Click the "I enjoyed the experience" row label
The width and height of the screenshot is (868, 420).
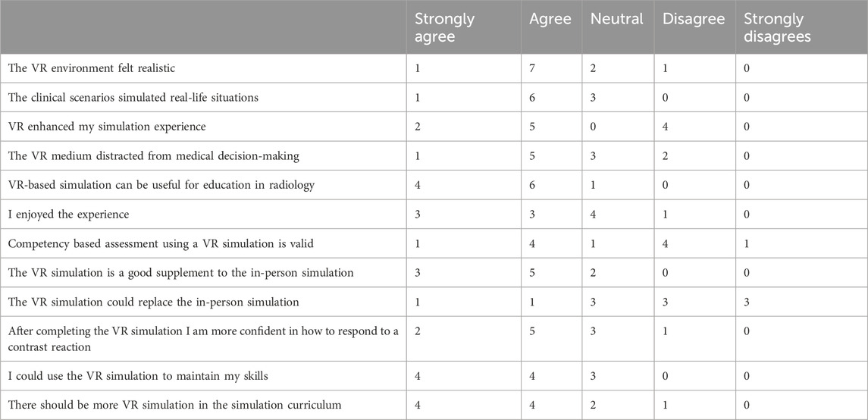(x=69, y=215)
